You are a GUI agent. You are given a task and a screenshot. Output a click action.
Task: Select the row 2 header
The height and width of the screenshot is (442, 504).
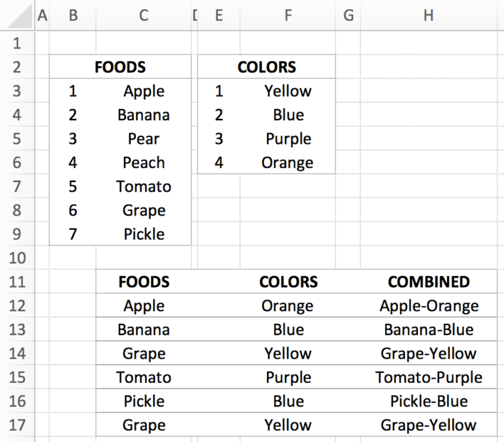click(x=17, y=67)
